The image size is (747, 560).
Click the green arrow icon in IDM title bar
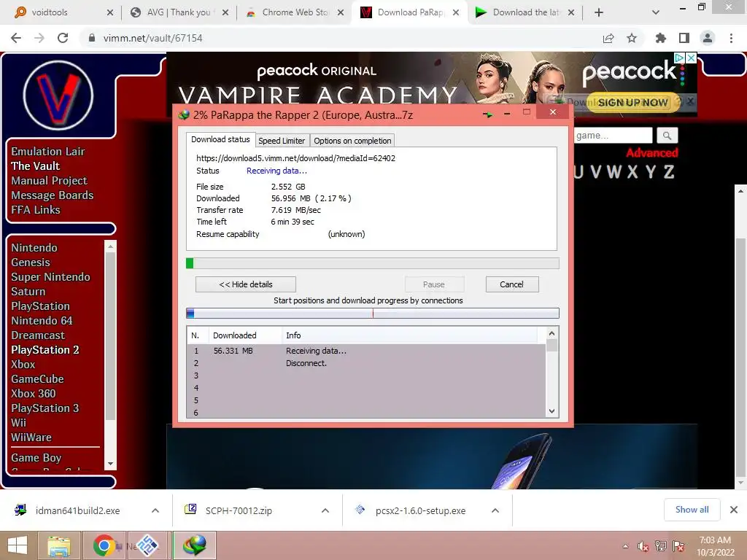pyautogui.click(x=487, y=114)
